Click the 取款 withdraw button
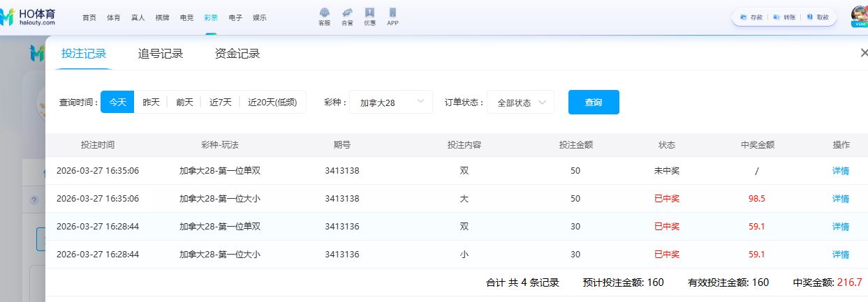The image size is (868, 302). coord(818,17)
